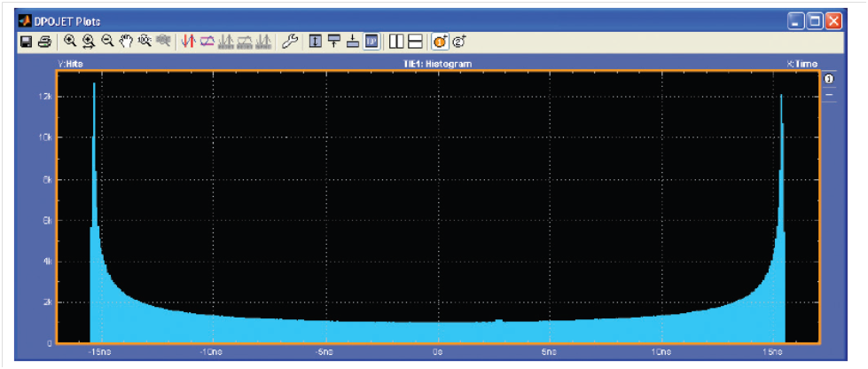This screenshot has height=369, width=868.
Task: Click the second magnifier zoom icon
Action: pyautogui.click(x=89, y=42)
